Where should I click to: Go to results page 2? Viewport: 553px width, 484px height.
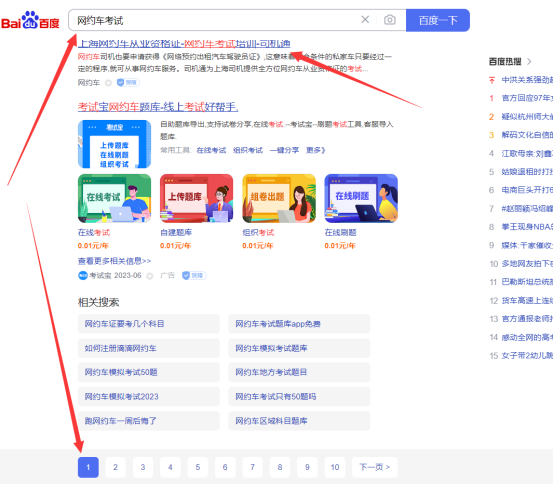click(x=115, y=467)
